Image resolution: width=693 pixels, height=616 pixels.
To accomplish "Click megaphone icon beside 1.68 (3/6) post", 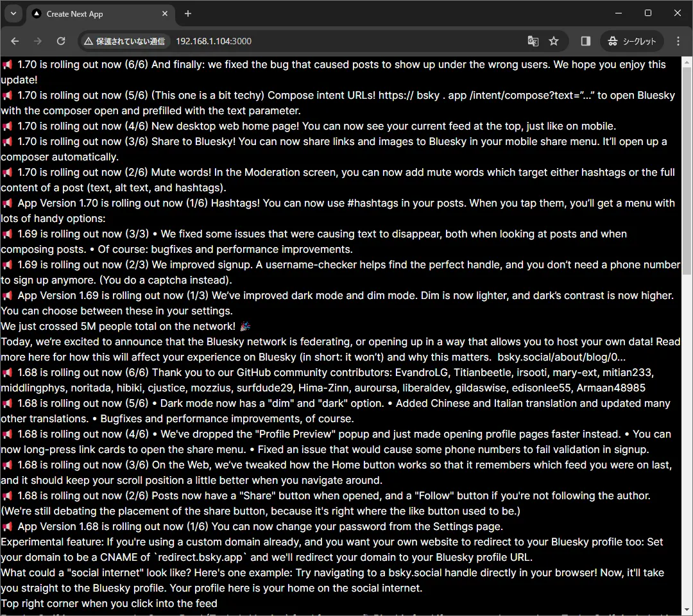I will pyautogui.click(x=7, y=465).
